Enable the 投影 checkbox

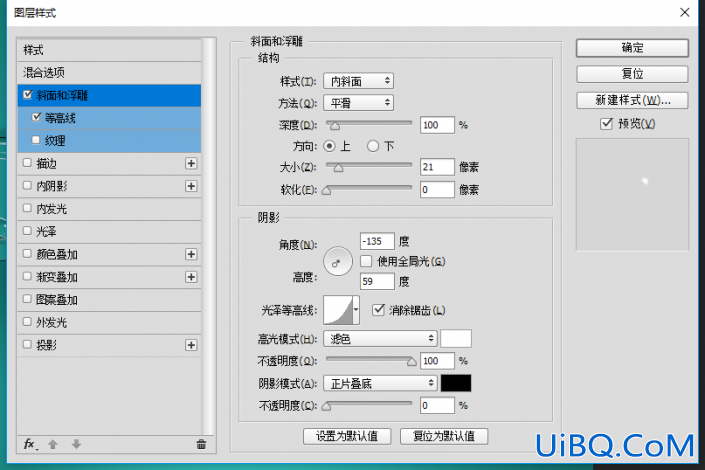[27, 345]
